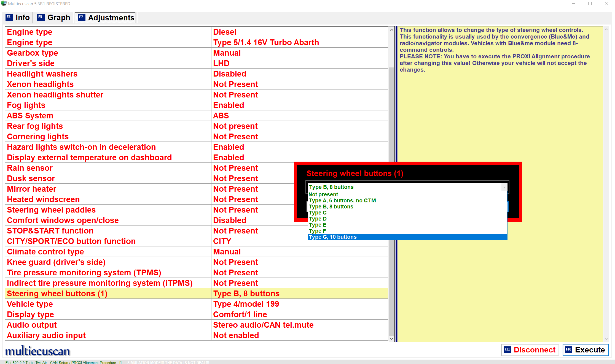Switch to the Graph tab
The height and width of the screenshot is (364, 615).
coord(54,18)
